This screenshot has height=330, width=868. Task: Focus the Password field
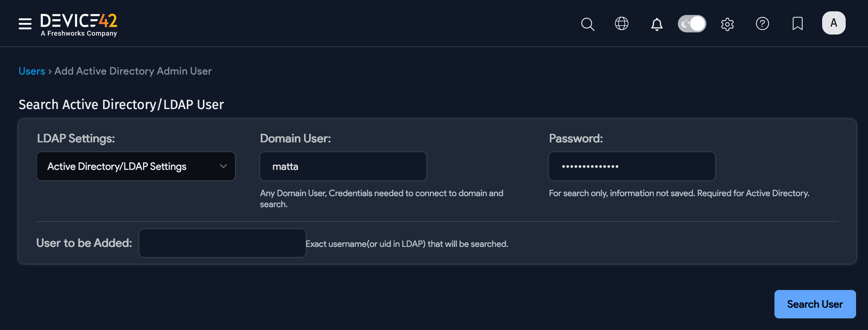tap(632, 166)
